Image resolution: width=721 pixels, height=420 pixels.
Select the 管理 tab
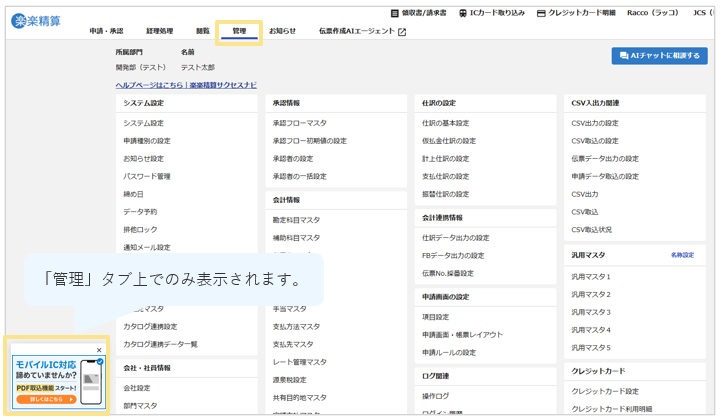tap(239, 31)
